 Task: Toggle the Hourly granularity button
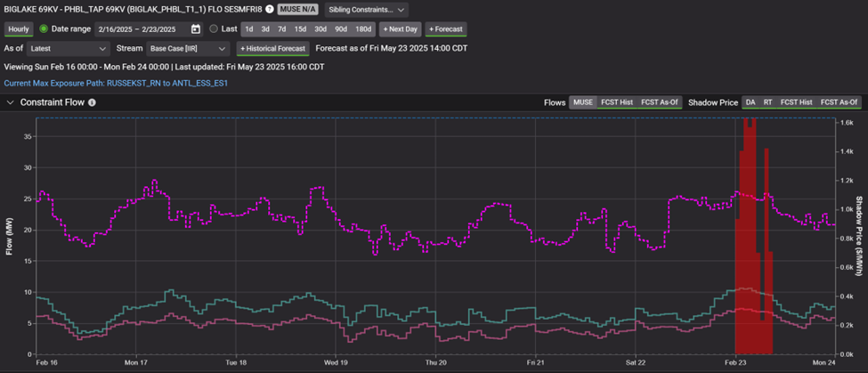tap(19, 29)
